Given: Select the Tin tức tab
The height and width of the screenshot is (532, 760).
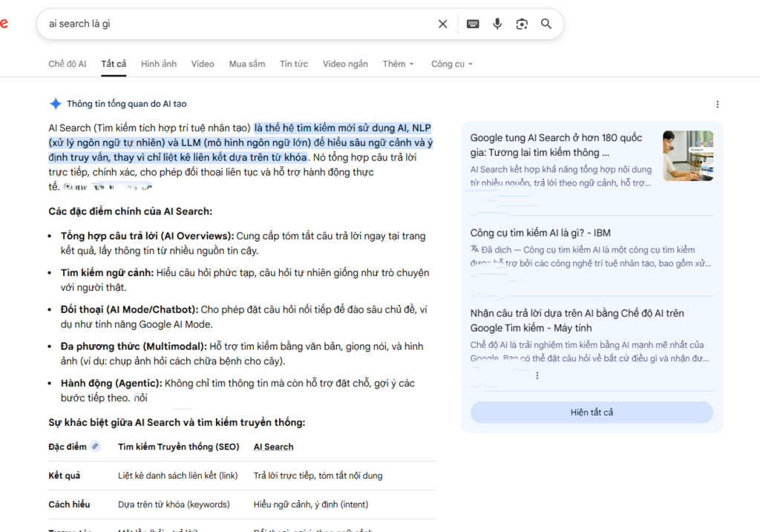Looking at the screenshot, I should (294, 64).
